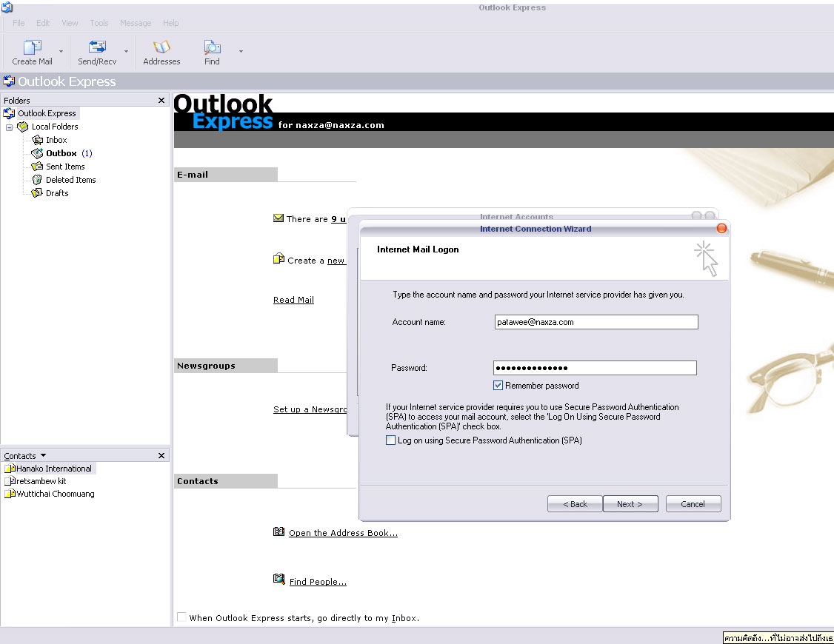Screen dimensions: 834x644
Task: Select the retsambew kit contact icon
Action: tap(10, 481)
